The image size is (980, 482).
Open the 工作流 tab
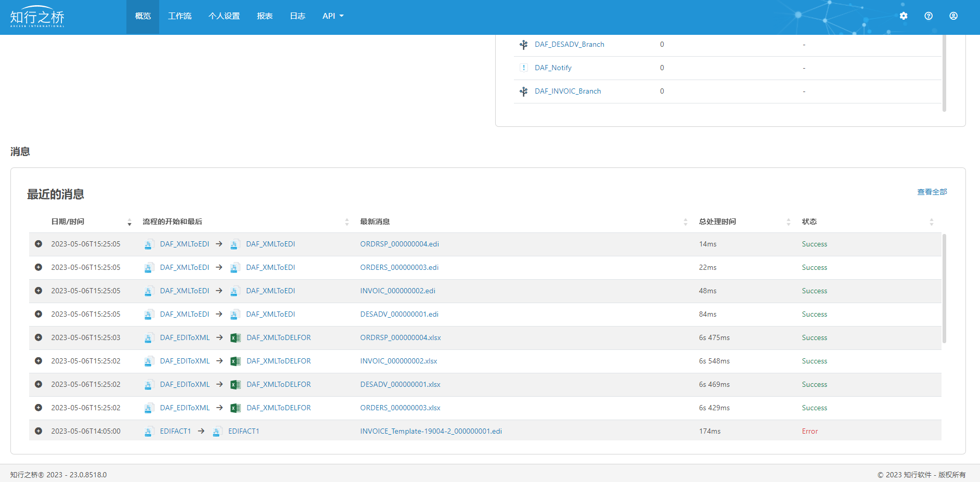pyautogui.click(x=179, y=17)
